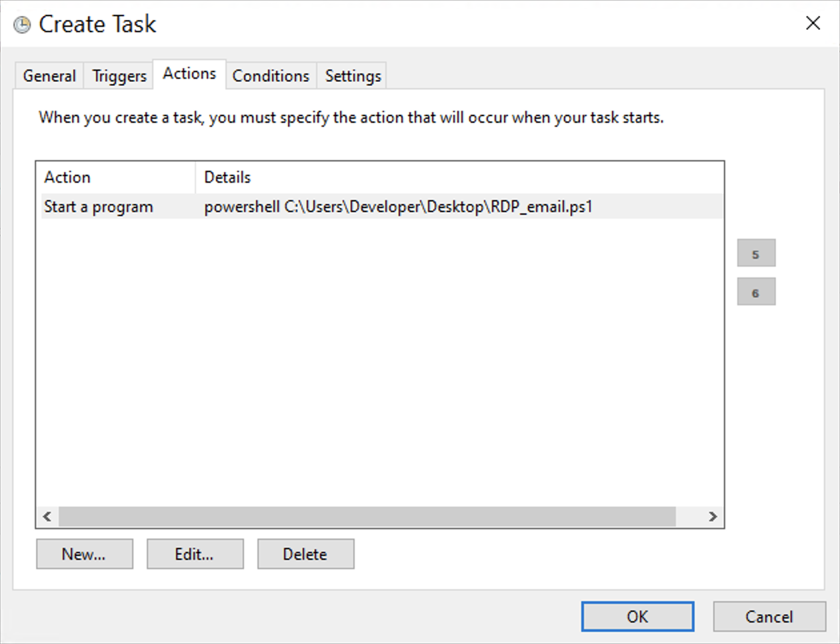840x644 pixels.
Task: Delete the Start a program action
Action: point(305,553)
